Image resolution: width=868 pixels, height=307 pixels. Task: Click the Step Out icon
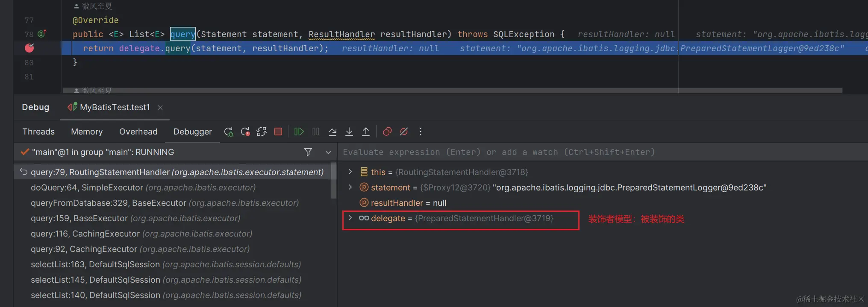pos(366,132)
